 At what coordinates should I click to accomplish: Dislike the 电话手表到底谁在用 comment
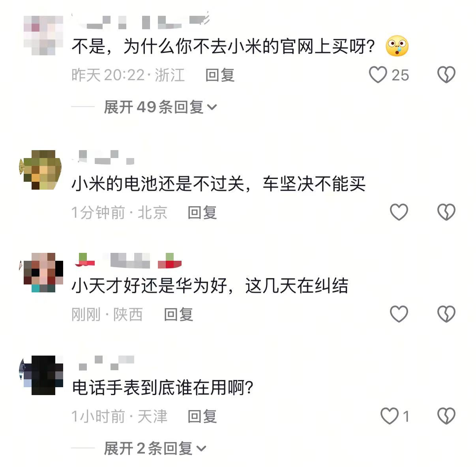click(x=446, y=416)
